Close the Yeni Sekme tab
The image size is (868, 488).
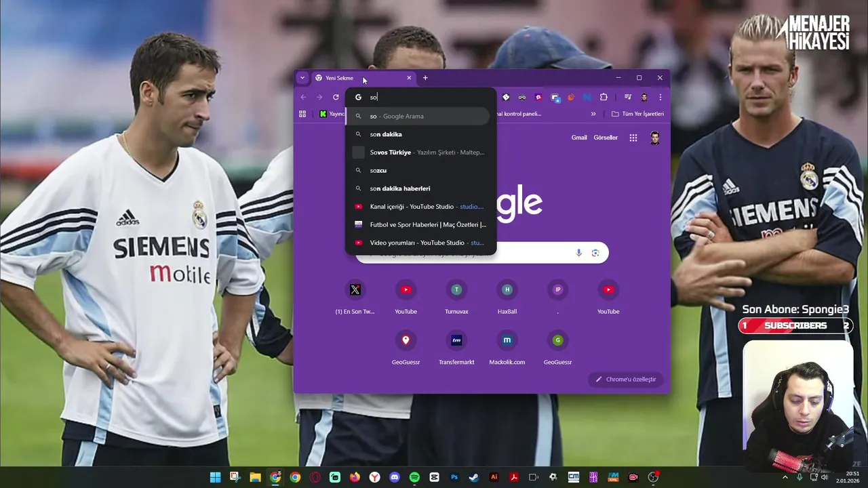pos(409,78)
